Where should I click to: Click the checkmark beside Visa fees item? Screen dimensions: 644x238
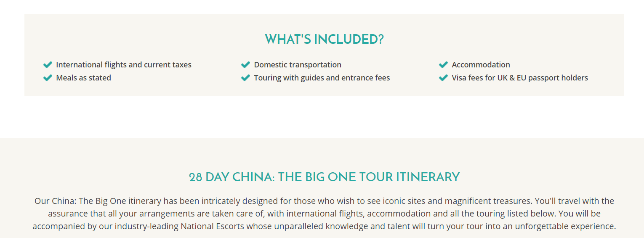[x=443, y=78]
